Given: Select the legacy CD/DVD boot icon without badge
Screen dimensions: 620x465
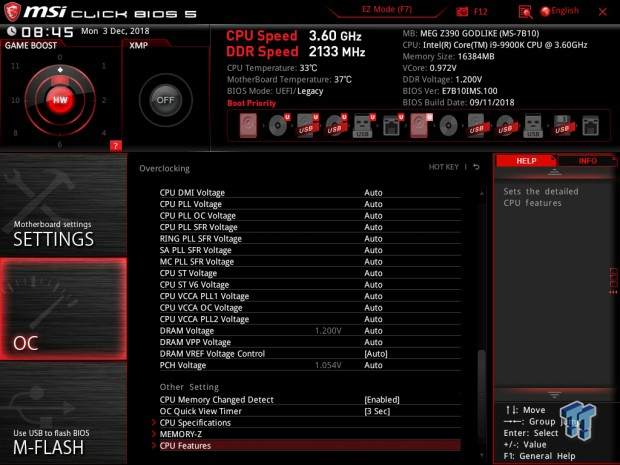Looking at the screenshot, I should click(448, 126).
